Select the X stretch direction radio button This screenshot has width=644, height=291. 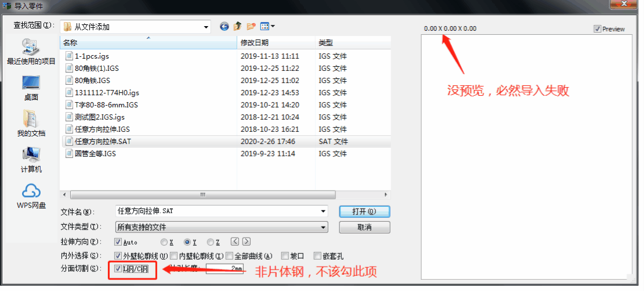click(x=164, y=242)
